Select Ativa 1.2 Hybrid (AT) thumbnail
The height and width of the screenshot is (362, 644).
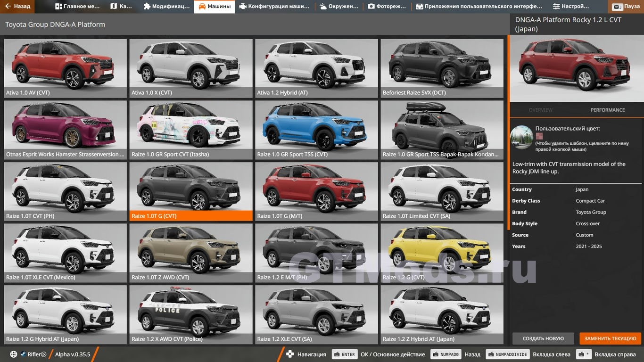click(316, 68)
